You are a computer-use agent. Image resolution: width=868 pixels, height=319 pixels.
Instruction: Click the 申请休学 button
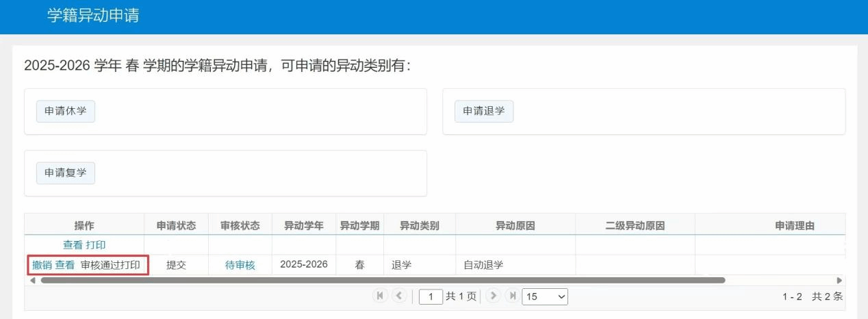66,111
